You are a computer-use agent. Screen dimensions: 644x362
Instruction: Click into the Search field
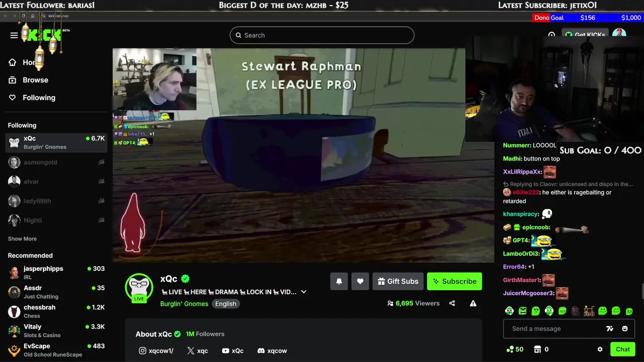[x=322, y=35]
